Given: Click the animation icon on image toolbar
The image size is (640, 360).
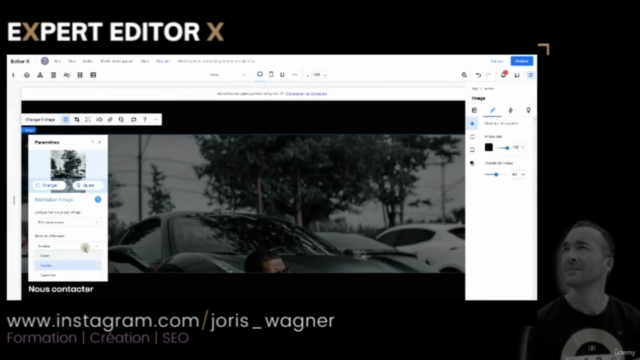Looking at the screenshot, I should [99, 120].
